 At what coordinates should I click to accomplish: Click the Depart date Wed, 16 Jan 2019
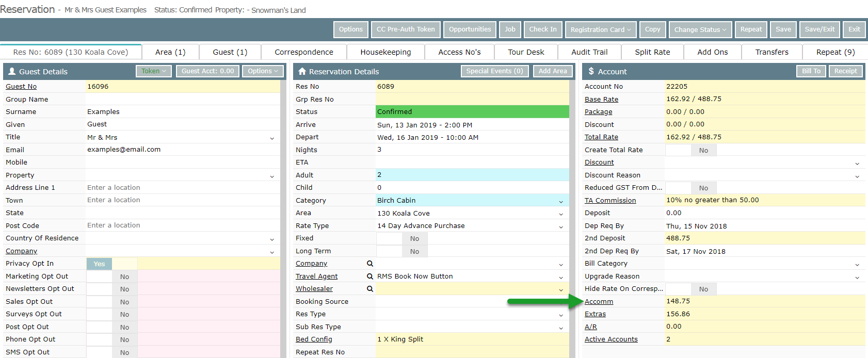pyautogui.click(x=472, y=137)
